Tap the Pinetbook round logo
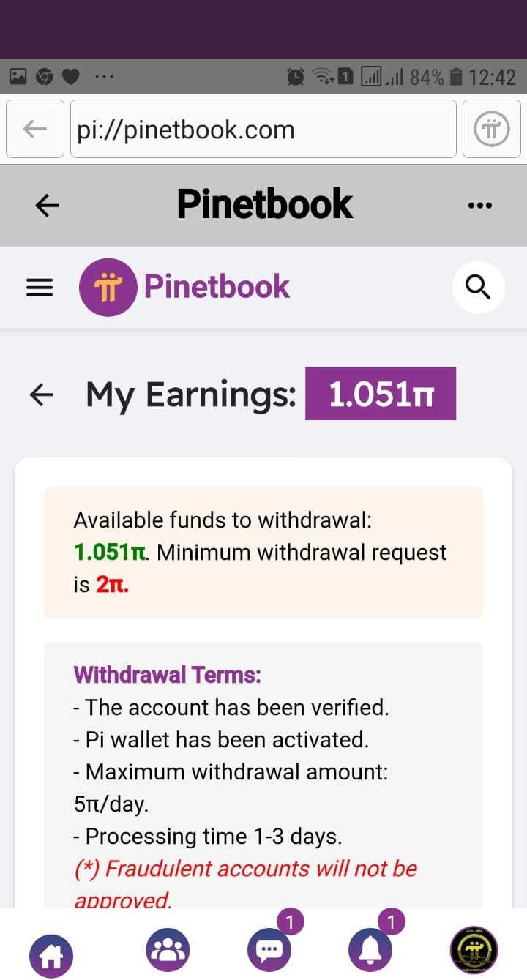527x980 pixels. click(108, 287)
